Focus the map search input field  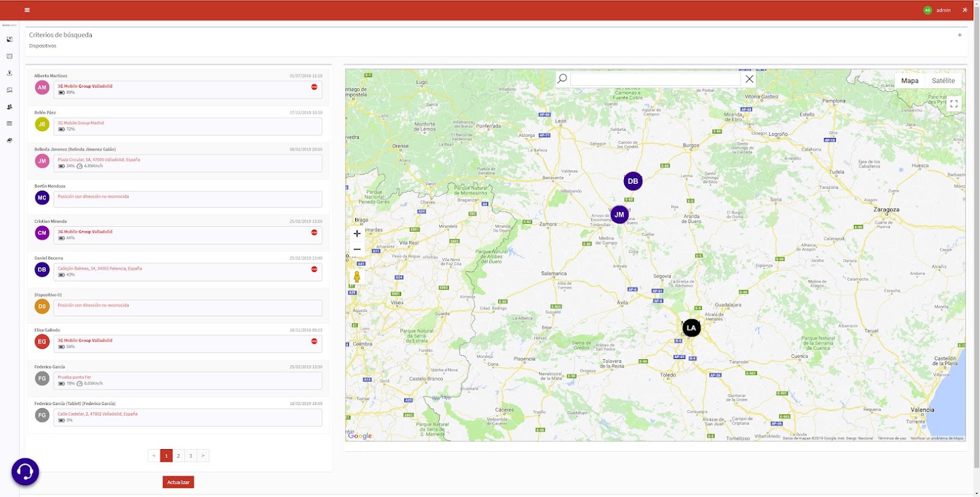(656, 79)
